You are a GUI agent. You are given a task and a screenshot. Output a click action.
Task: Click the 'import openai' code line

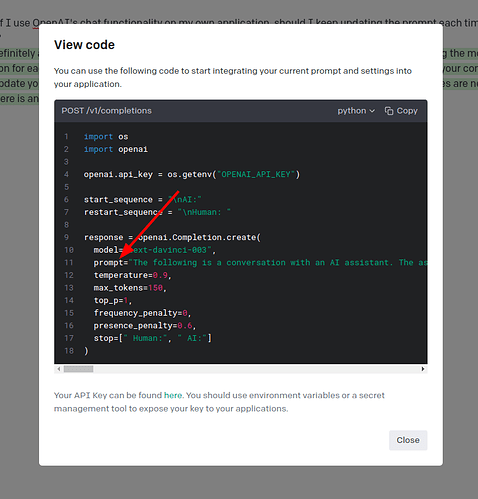[x=116, y=149]
